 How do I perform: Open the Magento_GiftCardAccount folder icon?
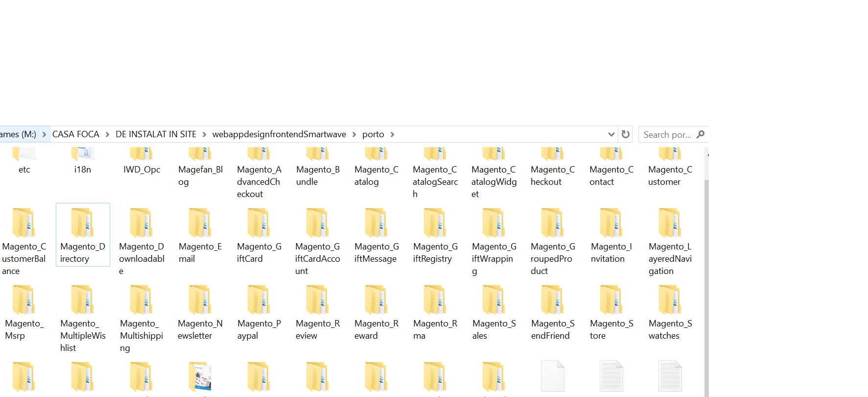[x=317, y=223]
